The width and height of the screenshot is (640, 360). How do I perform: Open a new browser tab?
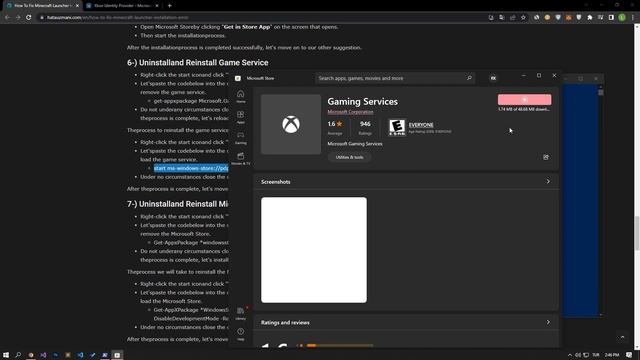pyautogui.click(x=169, y=6)
